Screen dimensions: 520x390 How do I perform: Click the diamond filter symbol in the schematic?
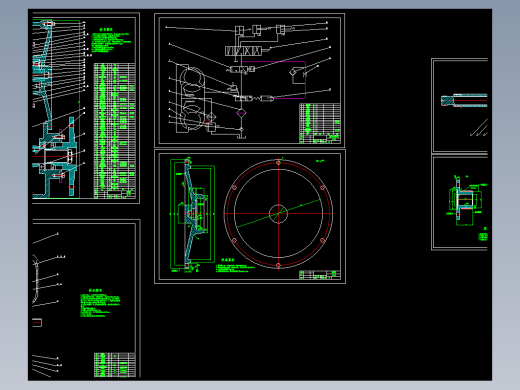point(241,113)
